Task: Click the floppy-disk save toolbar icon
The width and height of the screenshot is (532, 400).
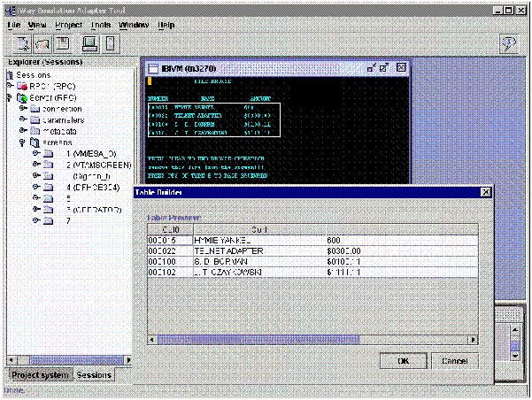Action: coord(63,44)
